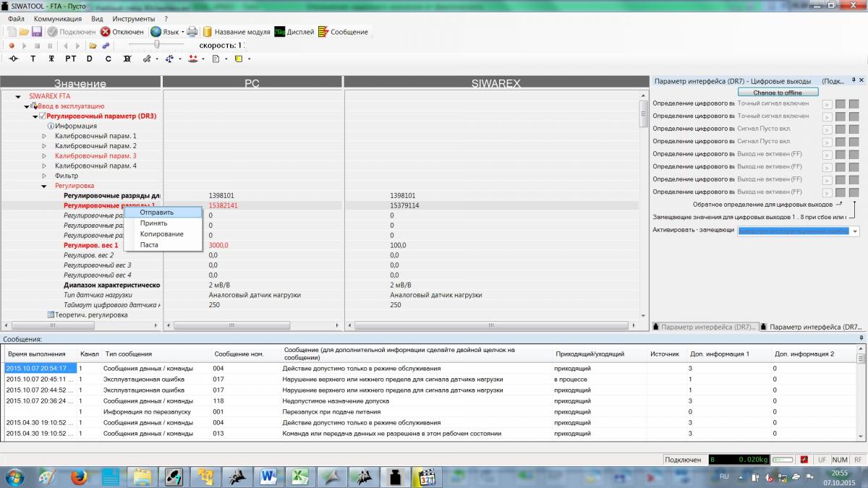Open the Коммуникация menu
The height and width of the screenshot is (488, 868).
[x=57, y=18]
